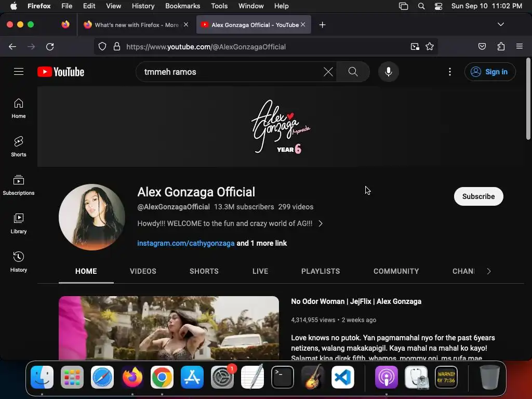The height and width of the screenshot is (399, 532).
Task: Select the VIDEOS channel tab
Action: (143, 271)
